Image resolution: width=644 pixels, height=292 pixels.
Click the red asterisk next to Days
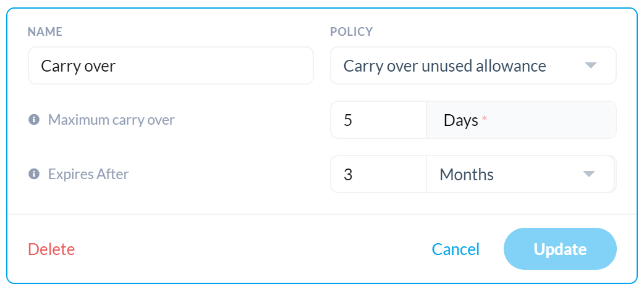[x=484, y=119]
